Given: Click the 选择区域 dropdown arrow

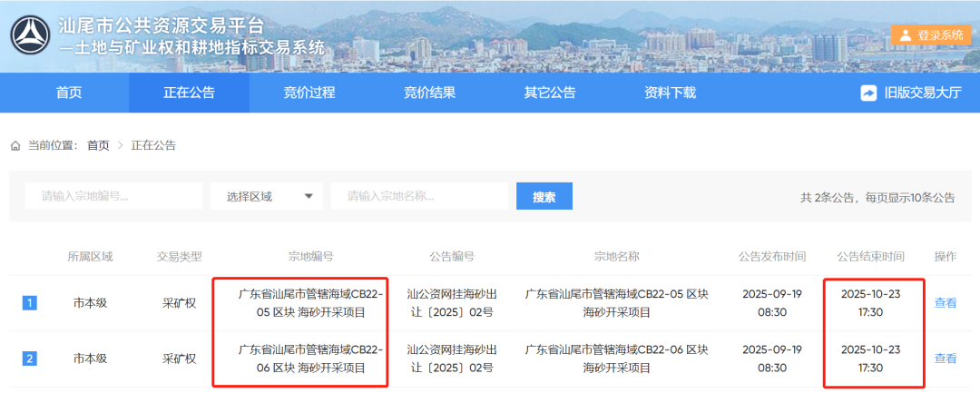Looking at the screenshot, I should pos(309,196).
